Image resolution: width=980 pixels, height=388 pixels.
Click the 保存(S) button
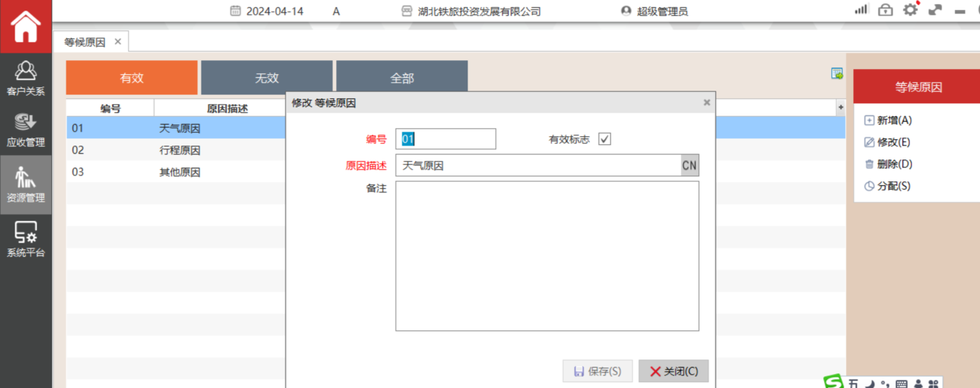coord(597,371)
